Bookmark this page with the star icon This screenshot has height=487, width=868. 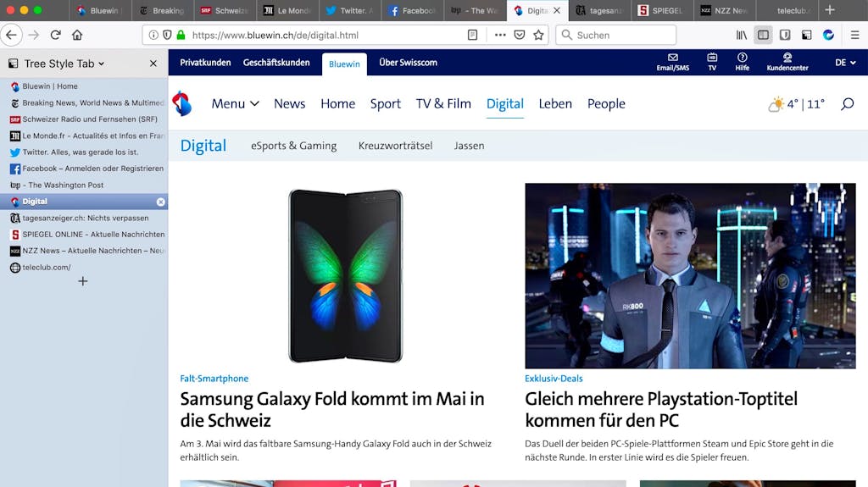click(x=538, y=35)
